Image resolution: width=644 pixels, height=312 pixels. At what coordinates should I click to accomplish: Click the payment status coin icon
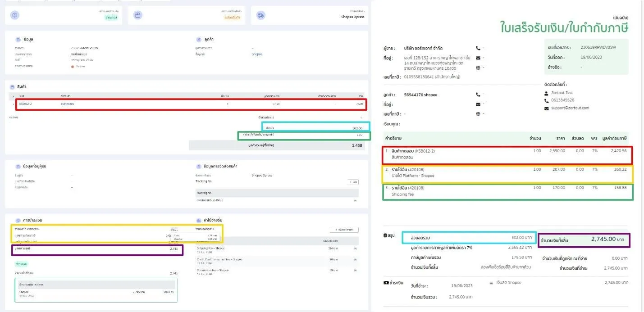[x=15, y=15]
